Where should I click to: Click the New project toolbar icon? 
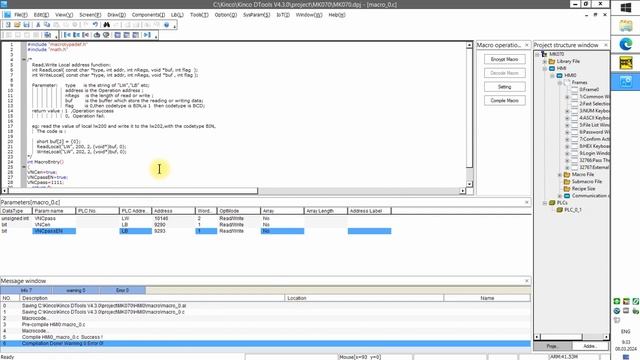click(8, 25)
